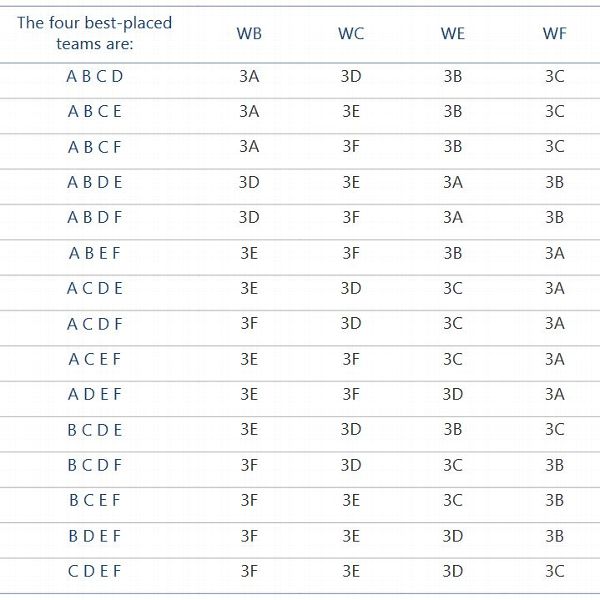Click the WB column header
The image size is (600, 600).
click(x=249, y=34)
